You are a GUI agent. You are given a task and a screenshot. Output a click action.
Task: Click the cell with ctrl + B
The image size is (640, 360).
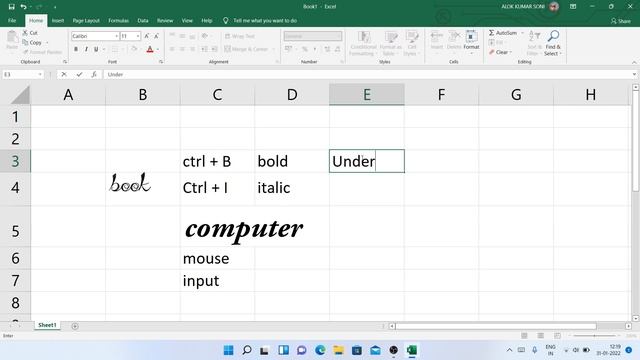pos(217,161)
